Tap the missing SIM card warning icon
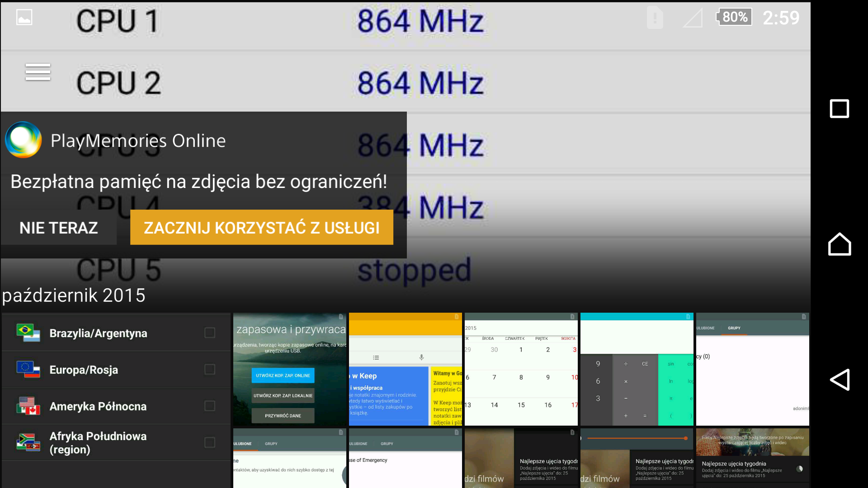Screen dimensions: 868x488 coord(655,18)
